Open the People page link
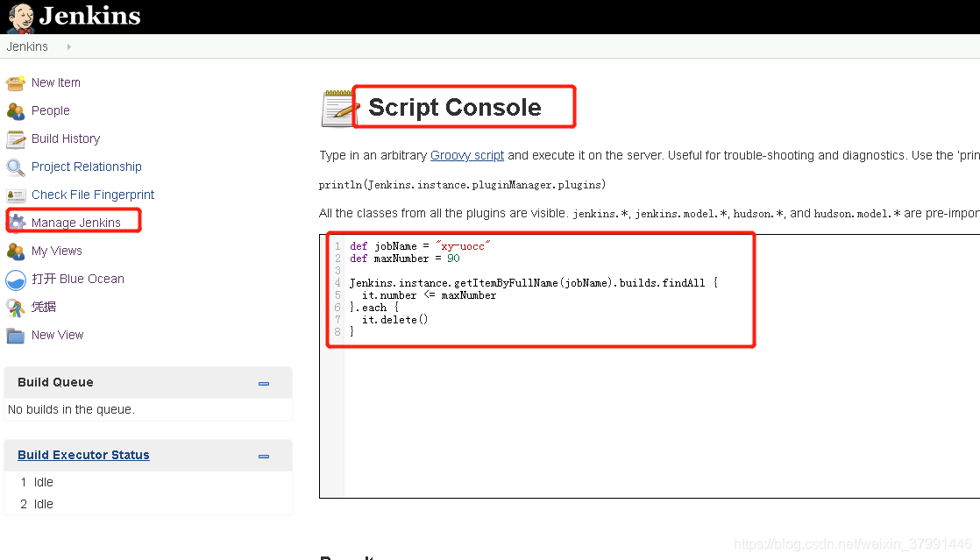980x560 pixels. pos(51,110)
